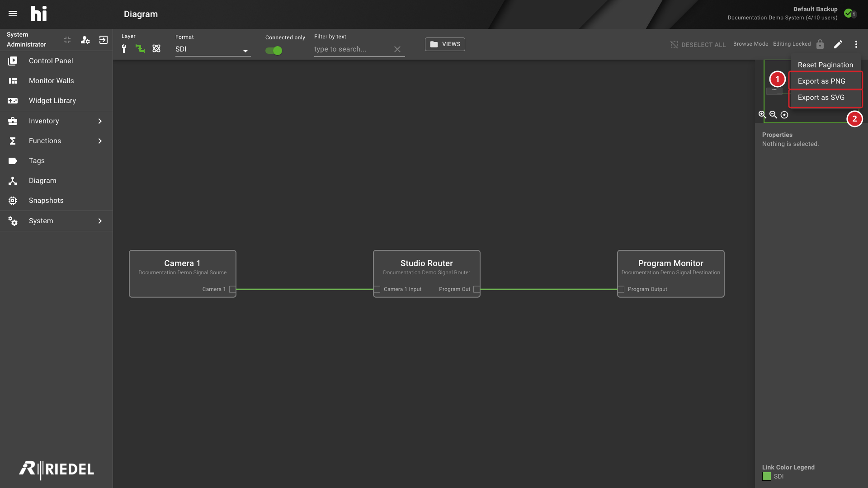Click the VIEWS button
Image resolution: width=868 pixels, height=488 pixels.
pos(445,44)
